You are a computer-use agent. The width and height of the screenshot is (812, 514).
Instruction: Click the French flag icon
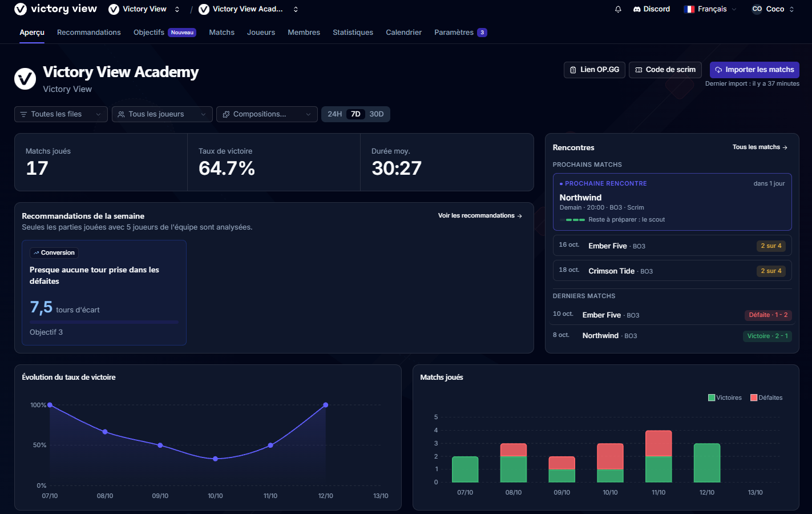tap(689, 9)
